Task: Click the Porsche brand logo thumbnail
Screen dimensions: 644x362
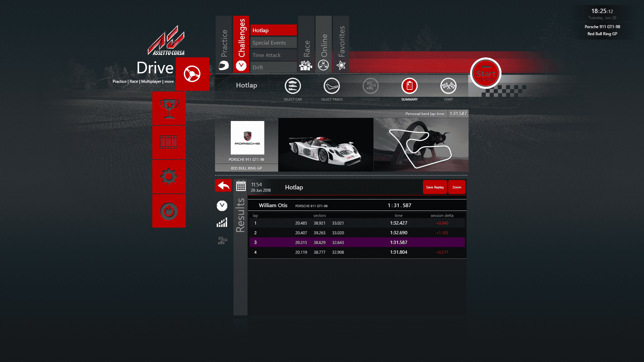Action: (x=248, y=138)
